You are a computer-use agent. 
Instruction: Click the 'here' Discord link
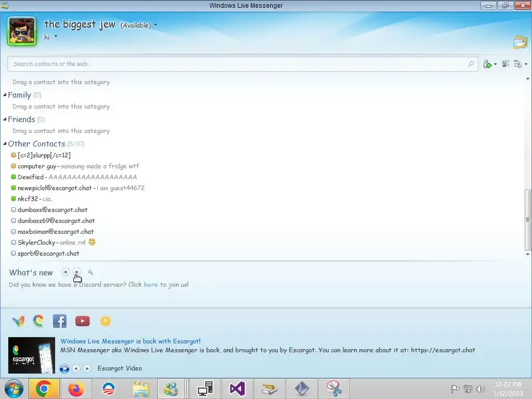tap(151, 284)
